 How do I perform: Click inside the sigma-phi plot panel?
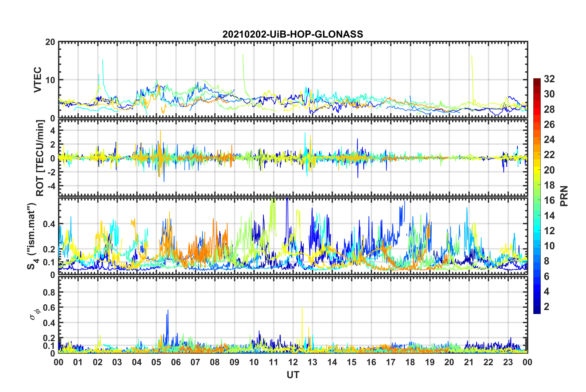click(293, 315)
